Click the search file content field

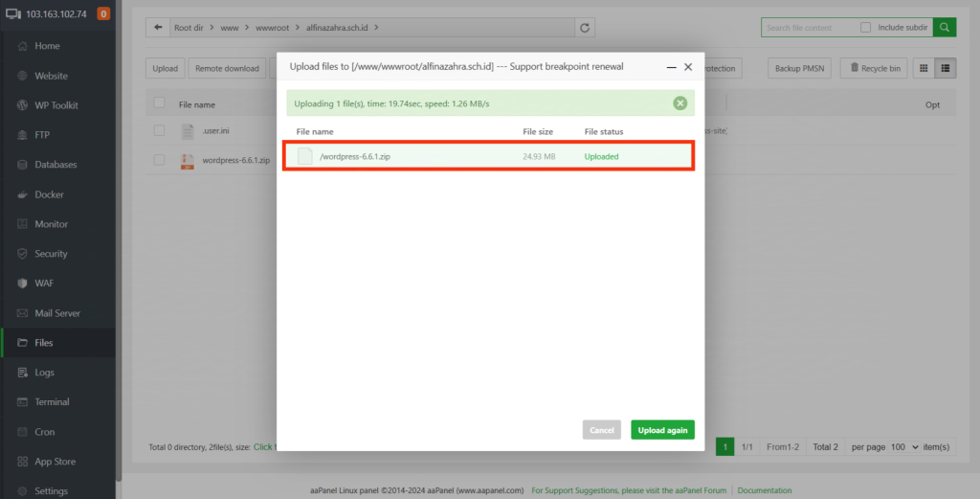810,28
